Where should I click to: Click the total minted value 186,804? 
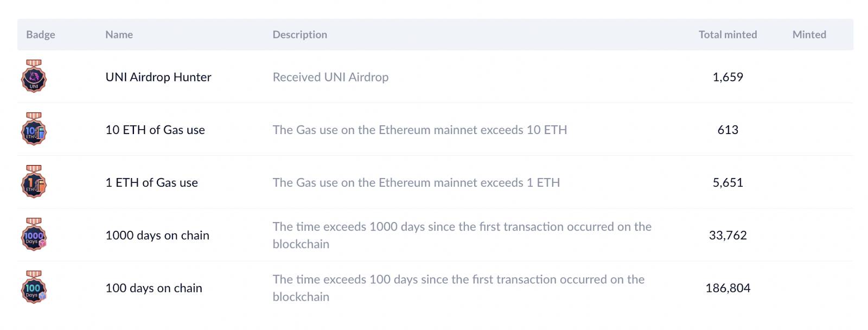(x=728, y=288)
